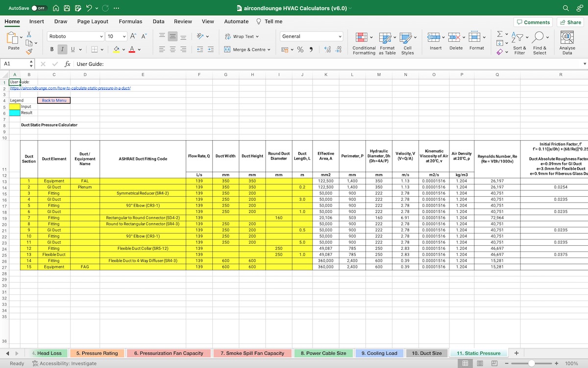
Task: Click the Save icon in title bar
Action: point(67,8)
